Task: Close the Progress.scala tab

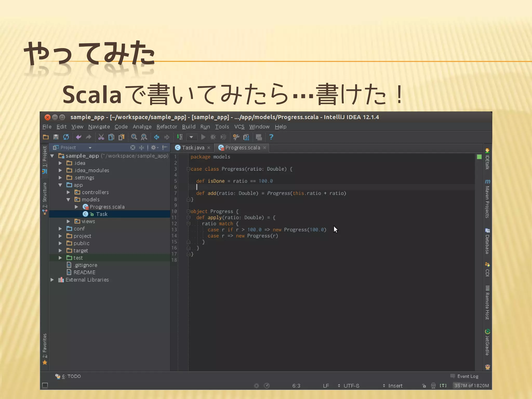Action: click(x=265, y=148)
